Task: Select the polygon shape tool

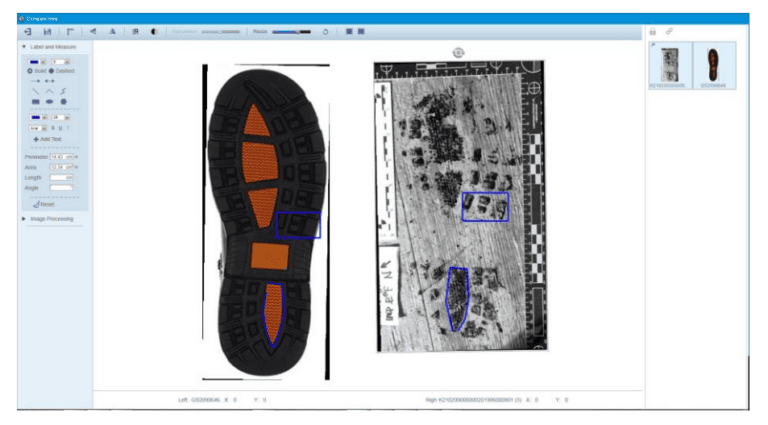Action: coord(63,102)
